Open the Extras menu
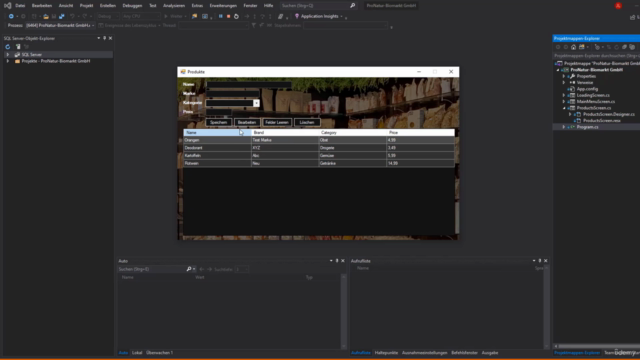This screenshot has width=640, height=360. point(197,6)
